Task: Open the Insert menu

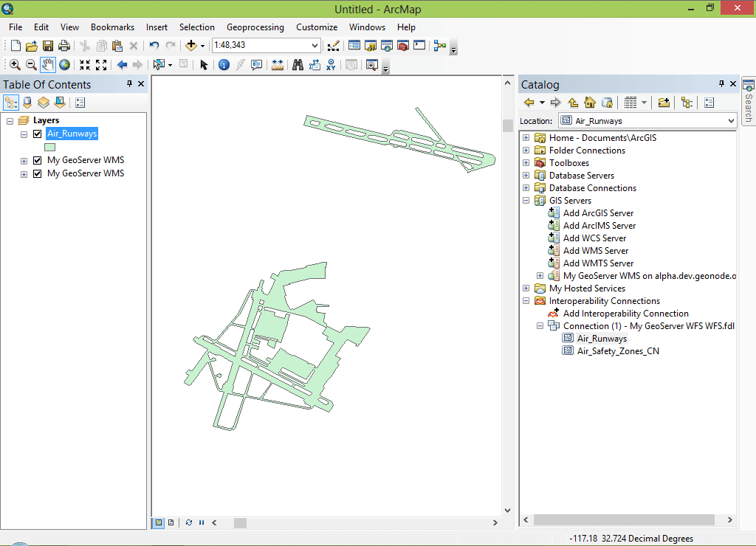Action: (x=157, y=27)
